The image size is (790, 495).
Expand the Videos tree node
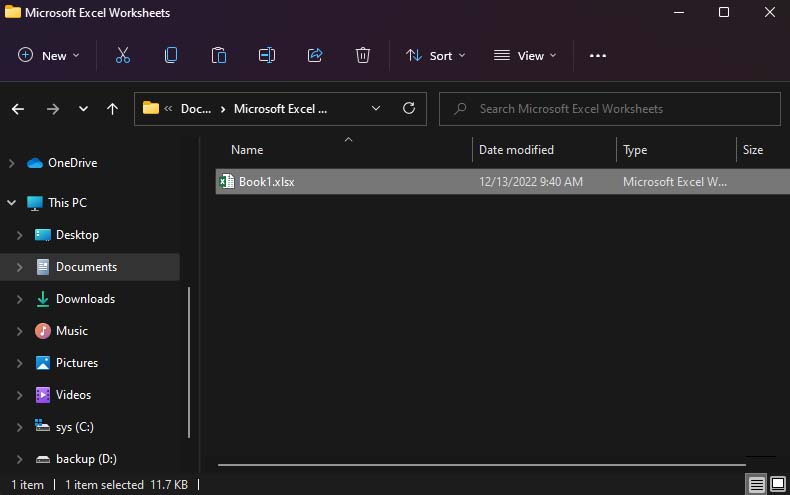[x=19, y=395]
